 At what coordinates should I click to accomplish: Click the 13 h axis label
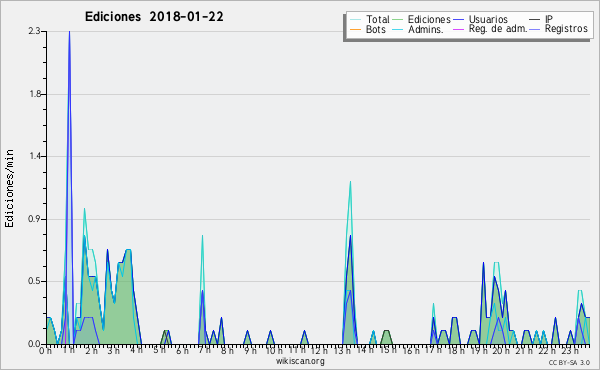pyautogui.click(x=342, y=350)
